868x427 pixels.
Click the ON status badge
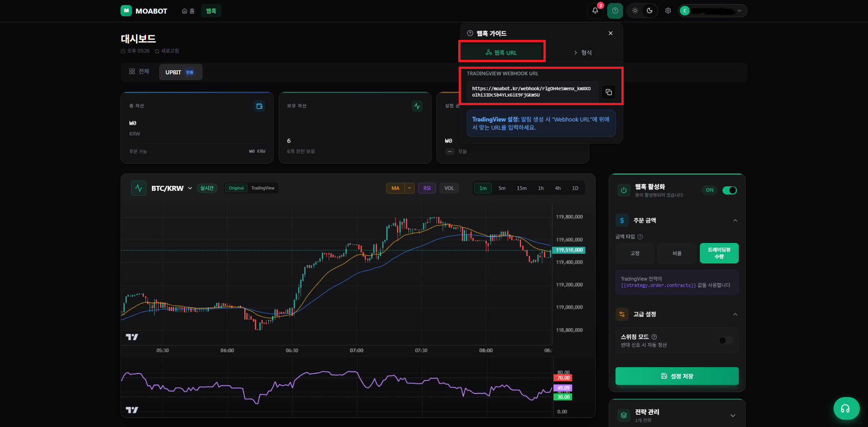click(x=710, y=190)
